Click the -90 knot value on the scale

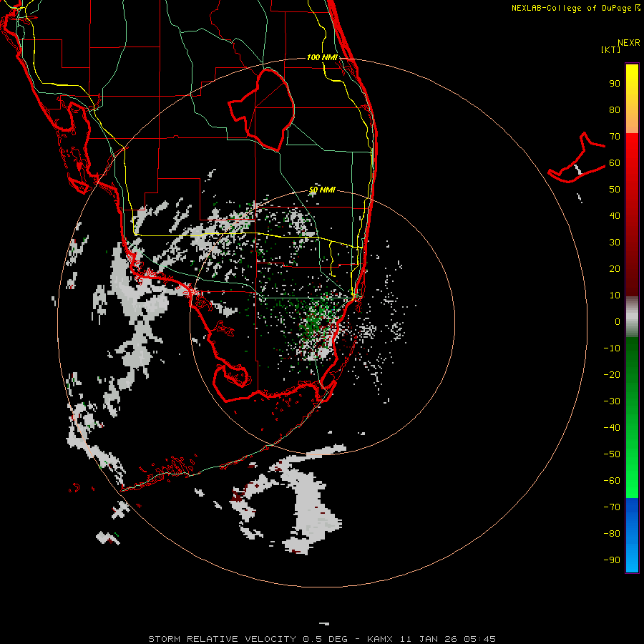coord(612,560)
